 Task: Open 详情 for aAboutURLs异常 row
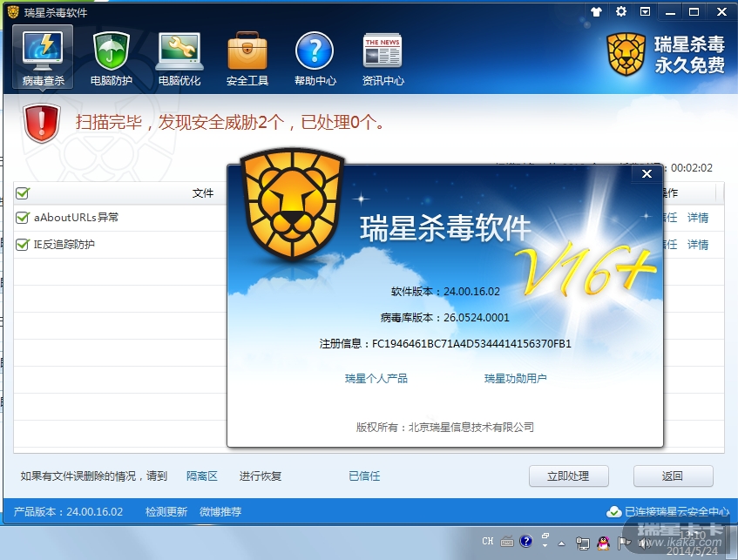click(x=698, y=218)
